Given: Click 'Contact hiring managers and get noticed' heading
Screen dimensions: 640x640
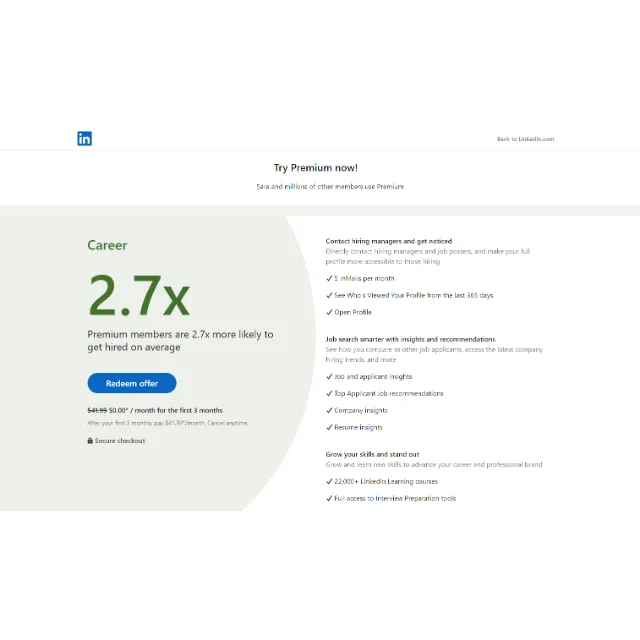Looking at the screenshot, I should pyautogui.click(x=389, y=241).
